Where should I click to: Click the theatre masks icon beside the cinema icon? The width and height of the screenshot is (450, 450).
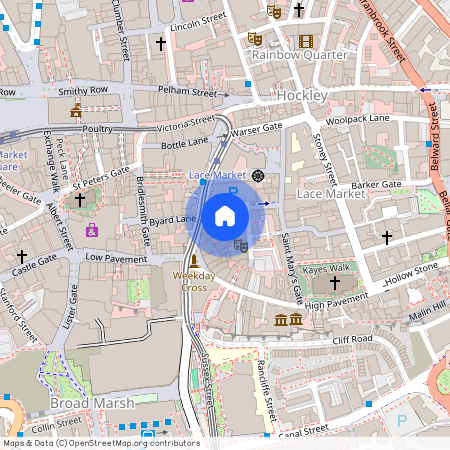[x=255, y=39]
